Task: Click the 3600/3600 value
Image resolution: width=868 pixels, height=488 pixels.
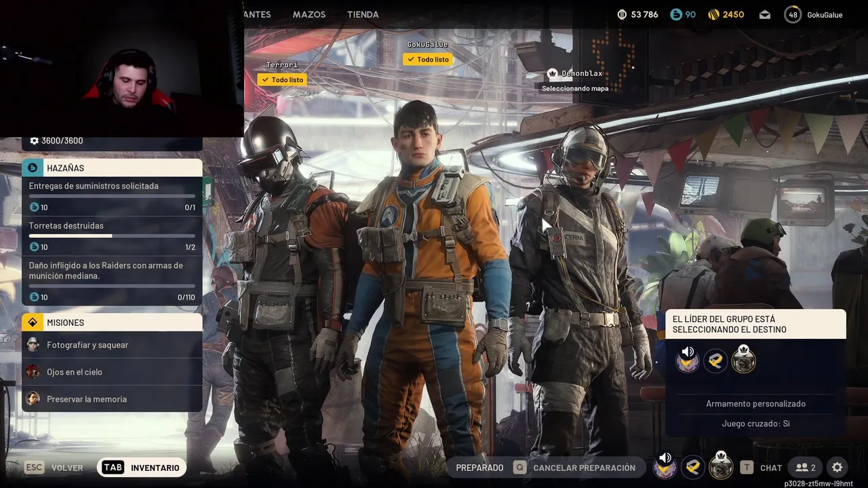Action: click(x=62, y=141)
